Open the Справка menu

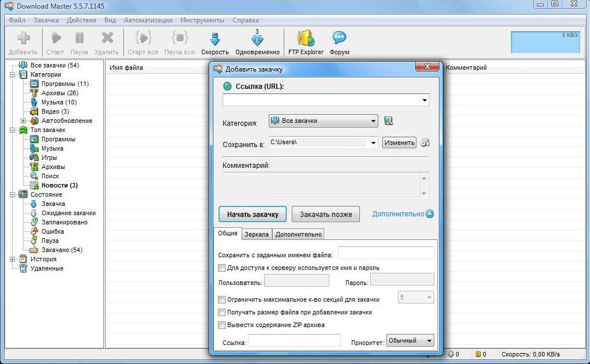[x=245, y=20]
